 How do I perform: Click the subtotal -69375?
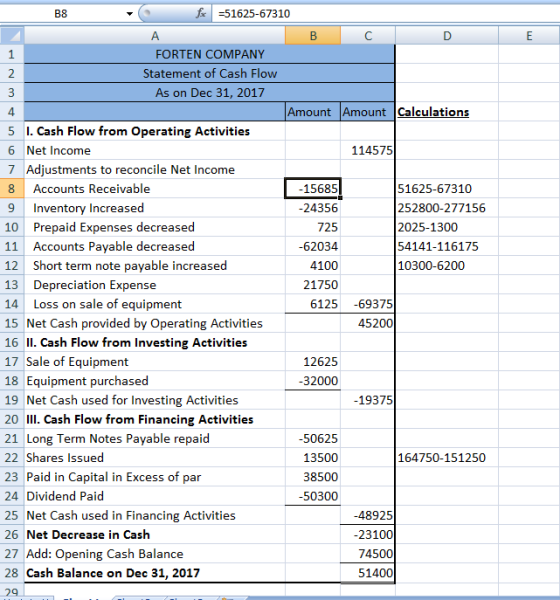[x=373, y=304]
